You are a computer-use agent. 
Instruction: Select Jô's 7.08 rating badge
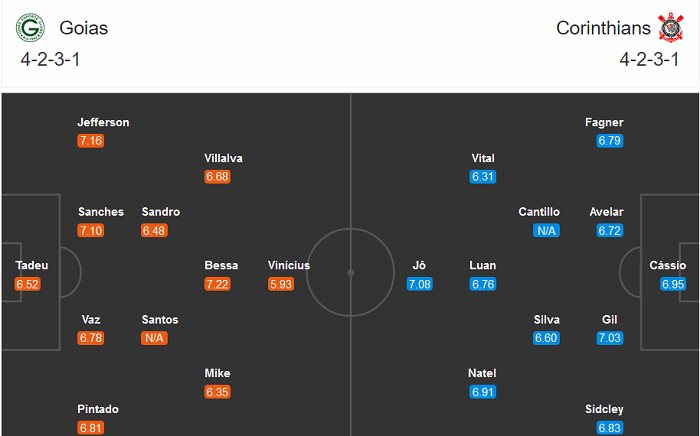tap(419, 284)
